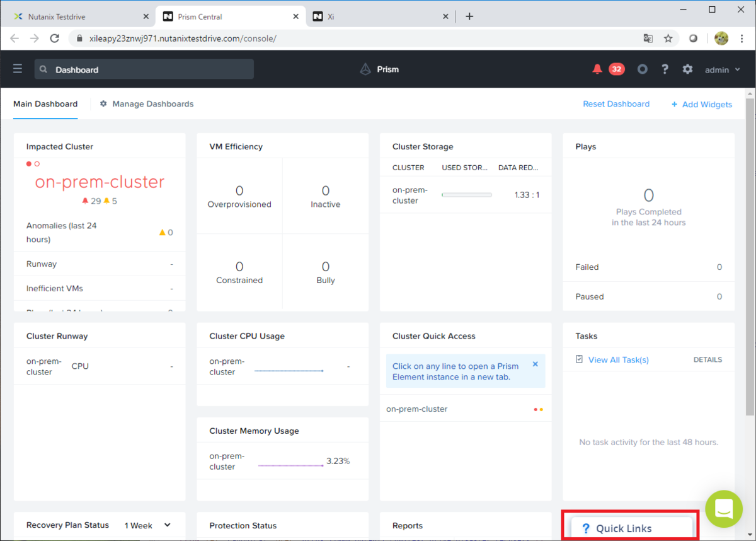Go back in browser history
The image size is (756, 541).
(x=14, y=38)
